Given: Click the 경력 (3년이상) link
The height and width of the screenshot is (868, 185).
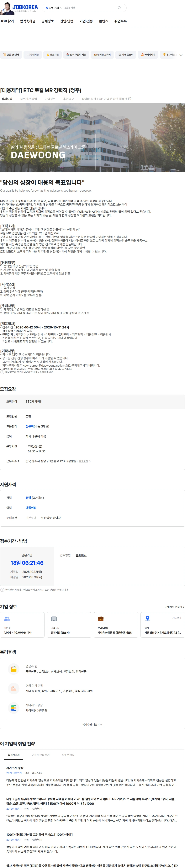Looking at the screenshot, I should click(x=35, y=498).
